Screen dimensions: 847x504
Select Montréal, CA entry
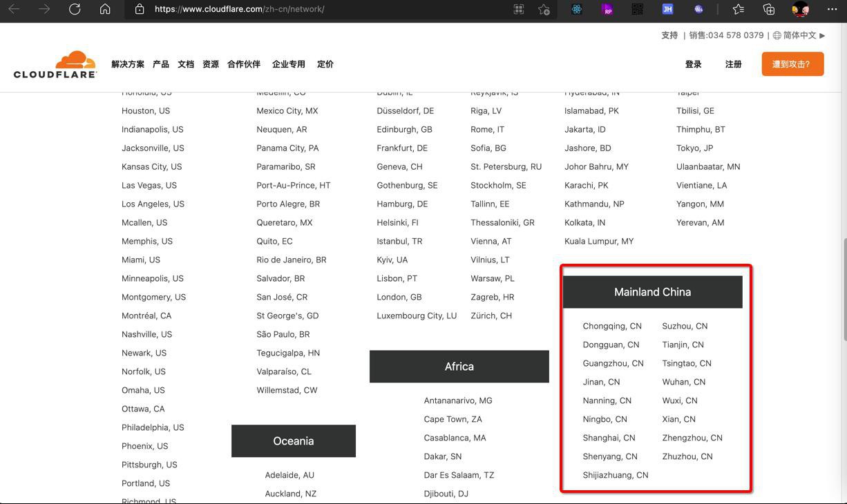(146, 316)
